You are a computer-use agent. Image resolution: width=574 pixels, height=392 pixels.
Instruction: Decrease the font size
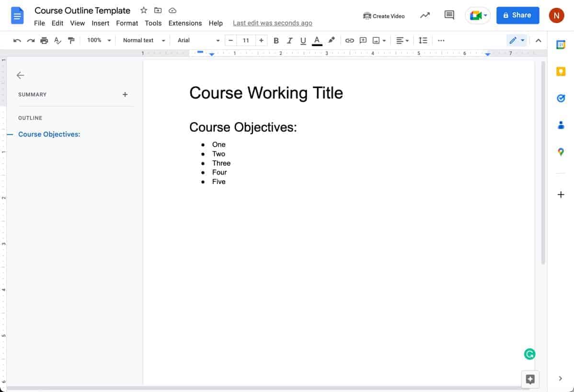point(230,40)
